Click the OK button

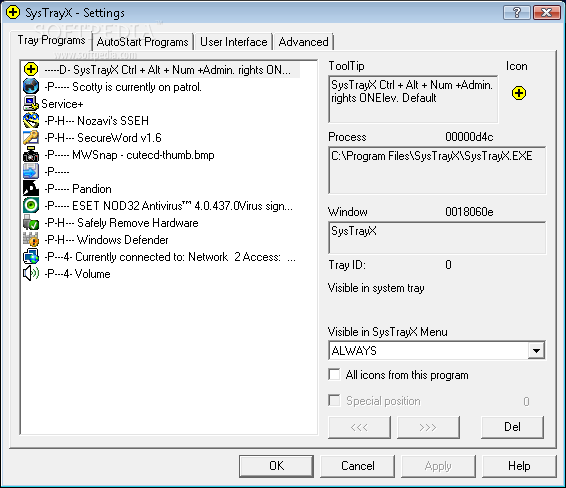pos(277,466)
